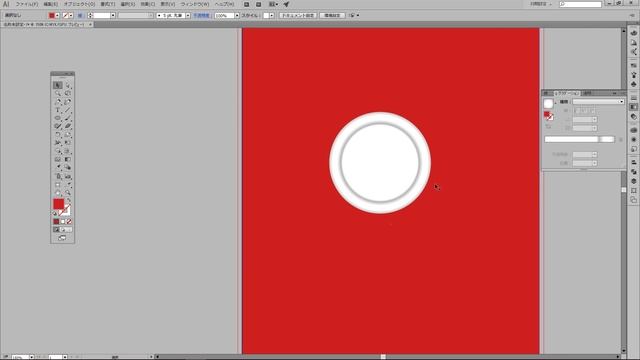Image resolution: width=640 pixels, height=360 pixels.
Task: Select the Line Segment tool
Action: pyautogui.click(x=68, y=110)
